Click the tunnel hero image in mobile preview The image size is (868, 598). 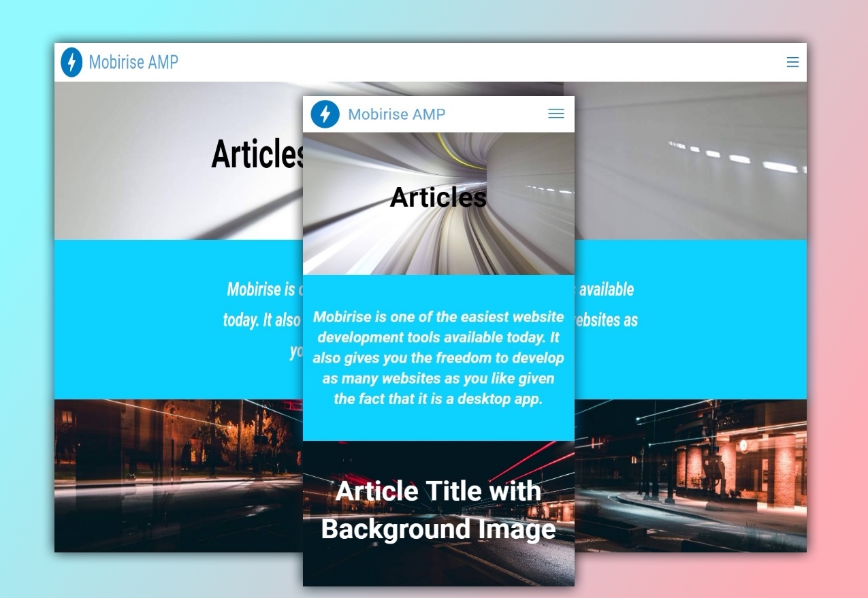tap(381, 238)
